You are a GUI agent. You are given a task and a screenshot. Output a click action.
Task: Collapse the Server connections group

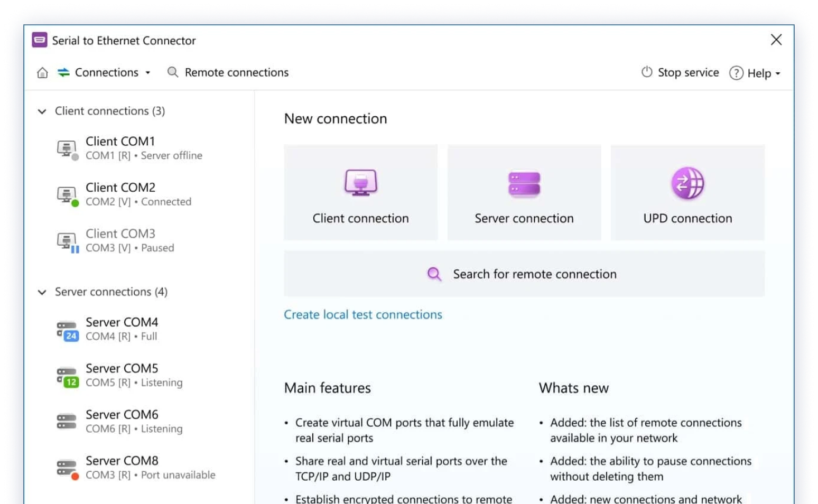(x=42, y=292)
